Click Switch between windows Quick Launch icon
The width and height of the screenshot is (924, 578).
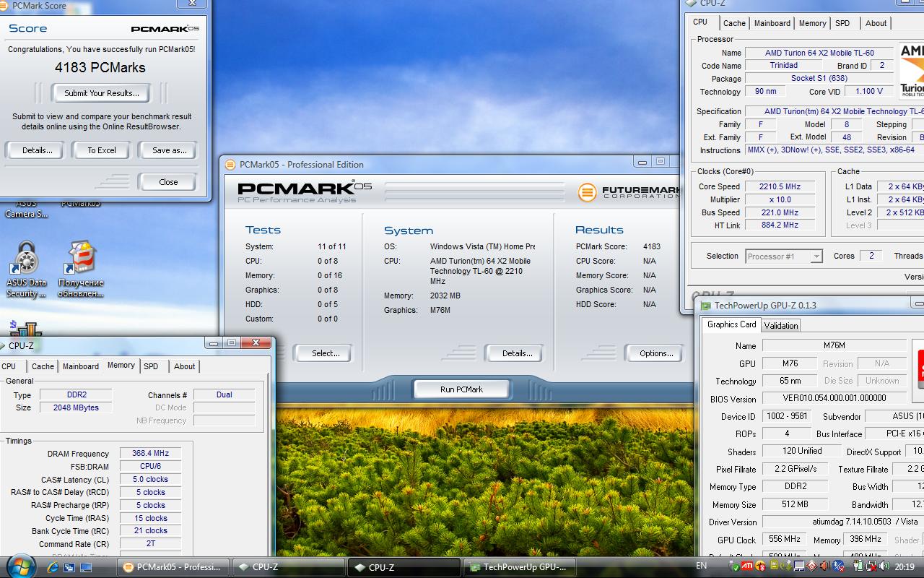coord(70,567)
